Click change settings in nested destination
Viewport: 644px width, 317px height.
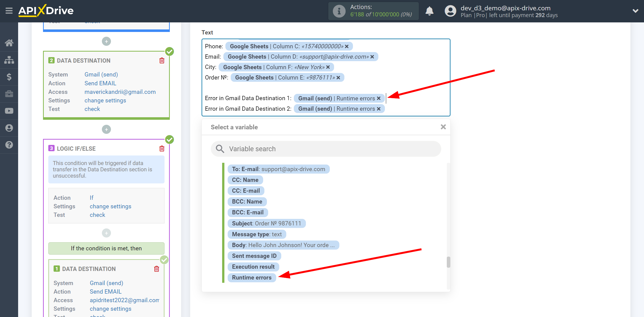[x=110, y=309]
